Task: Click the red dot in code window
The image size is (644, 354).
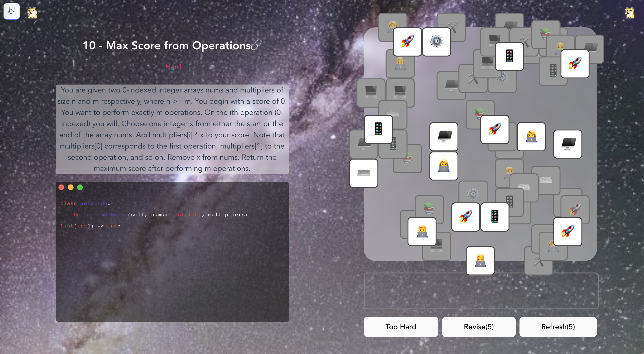Action: coord(61,187)
